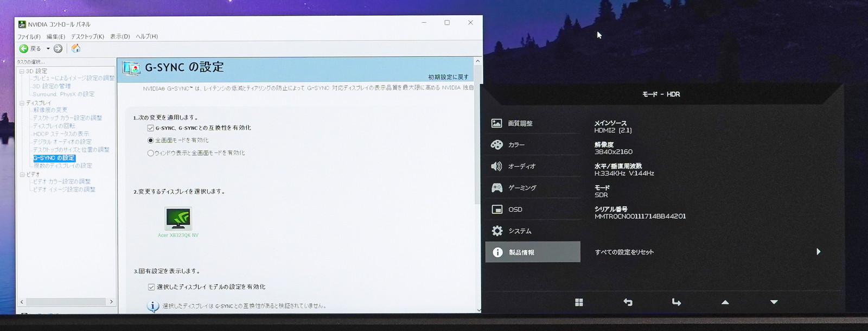
Task: Select G-SYNC の設定 in task tree
Action: (54, 158)
